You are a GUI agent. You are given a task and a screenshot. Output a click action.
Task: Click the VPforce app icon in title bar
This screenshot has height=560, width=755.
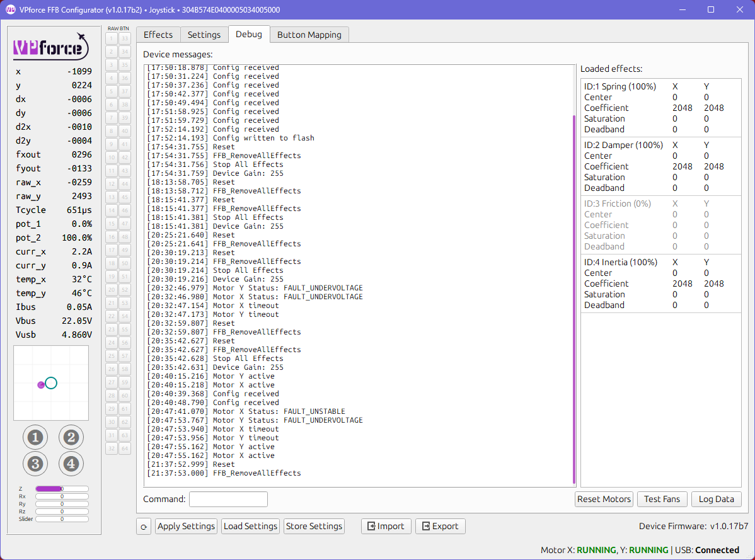click(10, 9)
